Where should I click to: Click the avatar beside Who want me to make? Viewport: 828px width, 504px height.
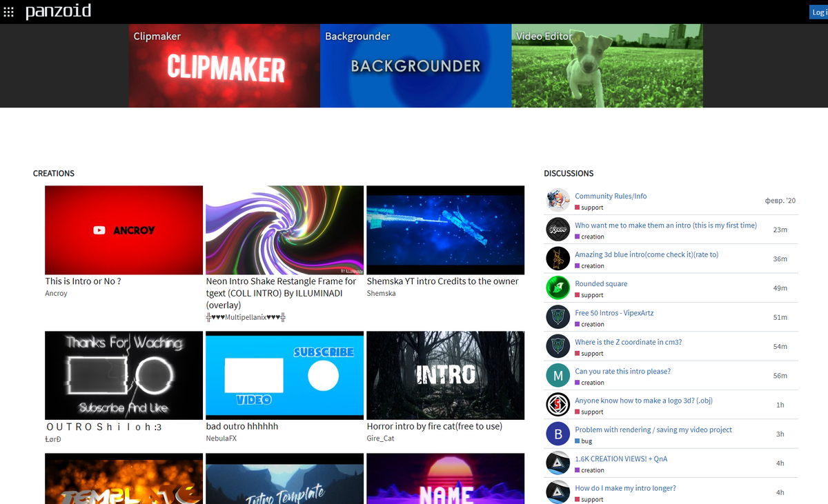coord(558,230)
